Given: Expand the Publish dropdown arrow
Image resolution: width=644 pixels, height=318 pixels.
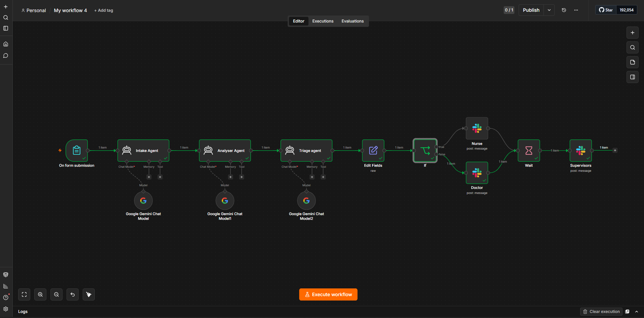Looking at the screenshot, I should pyautogui.click(x=549, y=10).
